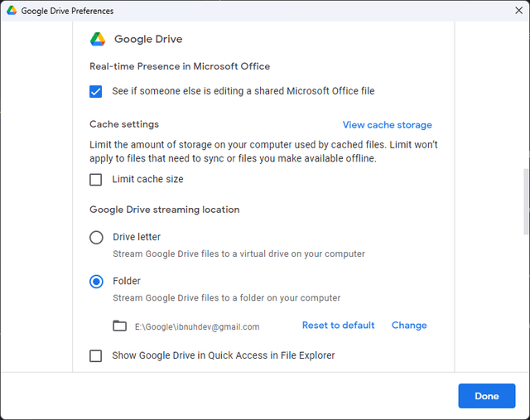Click the Reset to default link
530x420 pixels.
[x=339, y=326]
